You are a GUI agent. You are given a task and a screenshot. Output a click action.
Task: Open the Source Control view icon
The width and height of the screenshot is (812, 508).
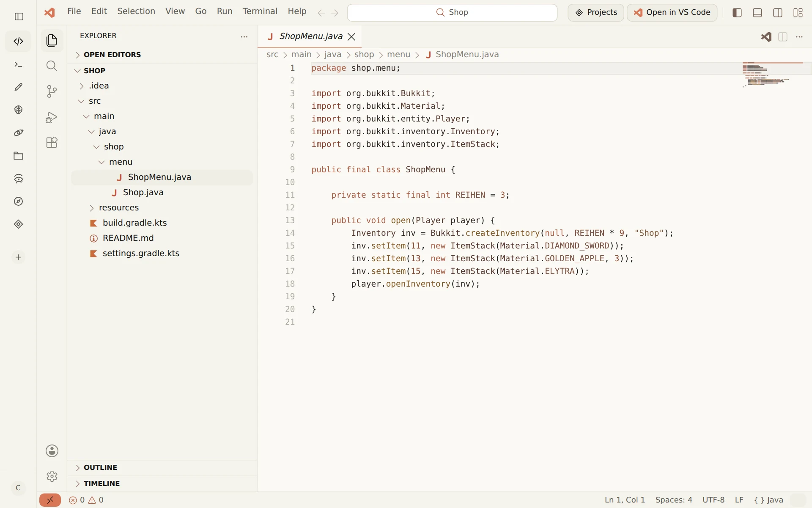tap(52, 91)
